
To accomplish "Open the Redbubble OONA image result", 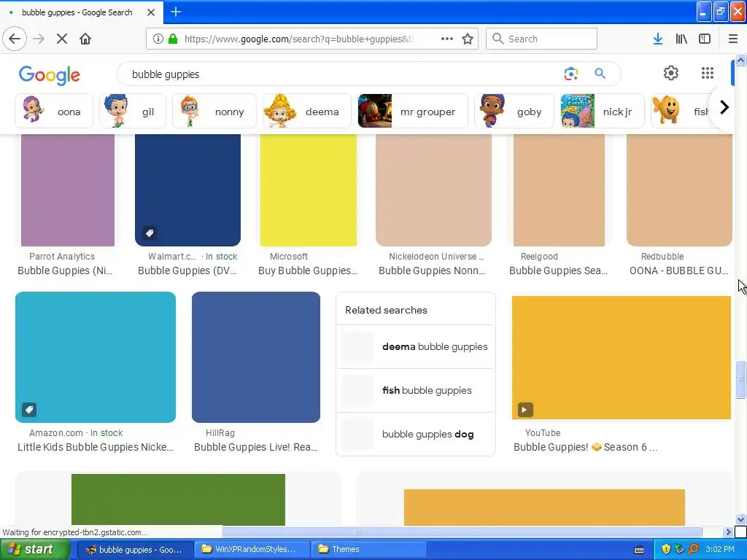I will pos(679,190).
